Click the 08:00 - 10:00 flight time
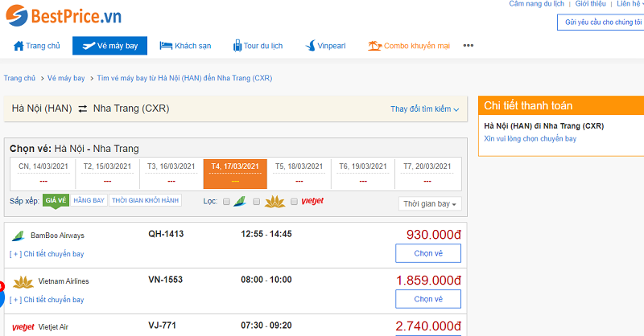The width and height of the screenshot is (644, 336). click(x=266, y=280)
